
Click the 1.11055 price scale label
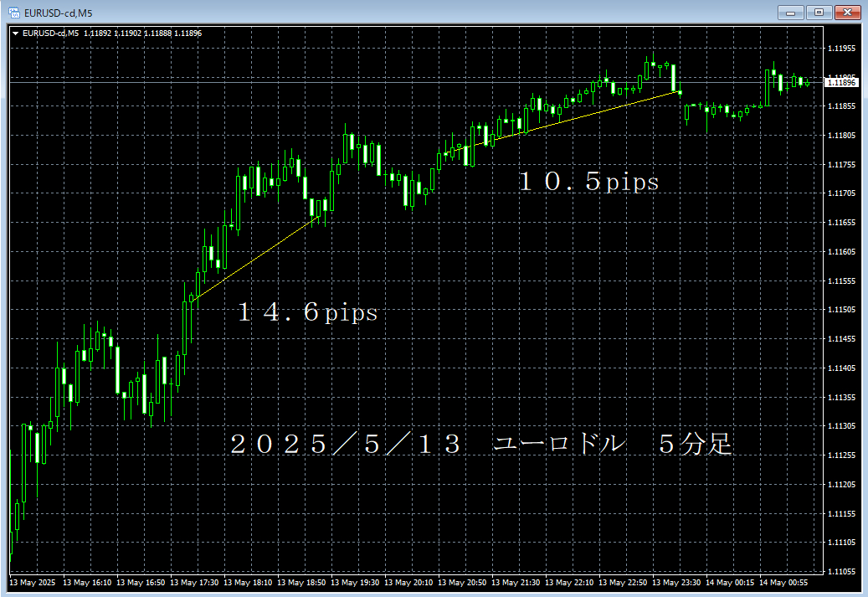coord(840,571)
